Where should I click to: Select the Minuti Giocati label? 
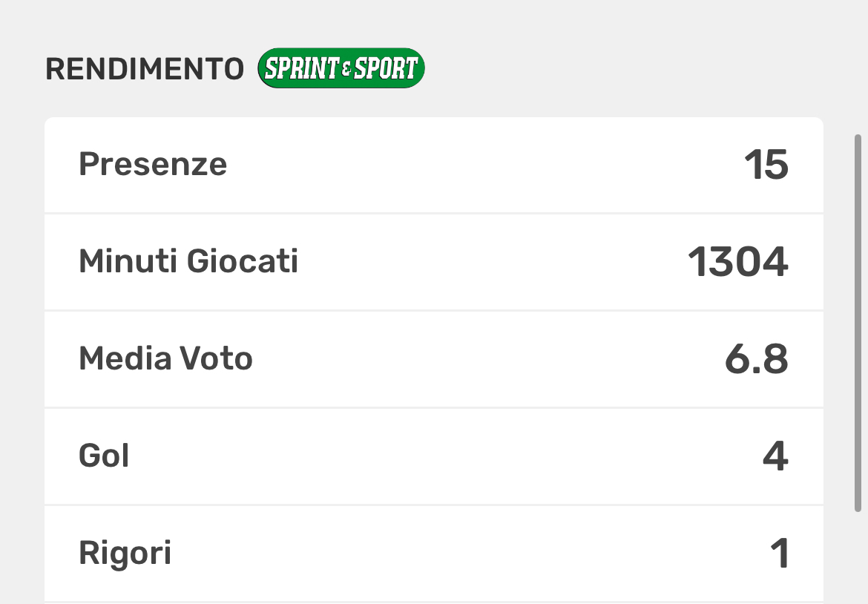pyautogui.click(x=188, y=261)
